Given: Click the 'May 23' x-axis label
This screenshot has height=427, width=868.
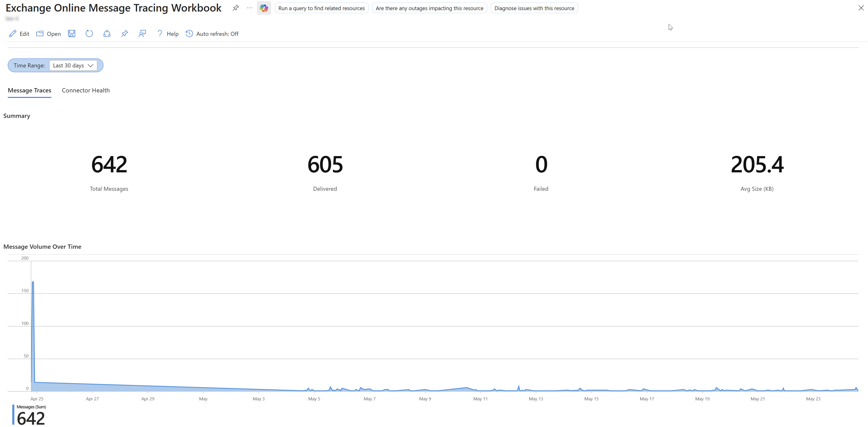Looking at the screenshot, I should 813,399.
